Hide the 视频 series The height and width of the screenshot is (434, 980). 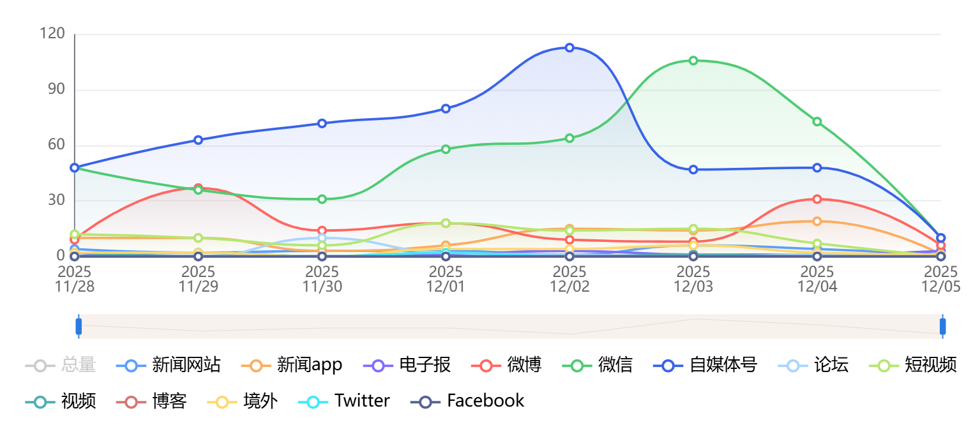(x=61, y=401)
